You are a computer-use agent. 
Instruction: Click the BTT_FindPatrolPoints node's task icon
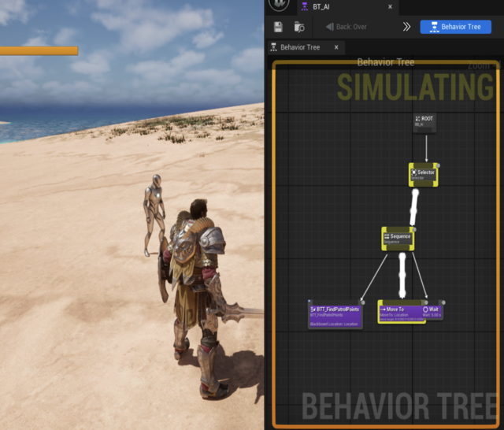(x=313, y=310)
